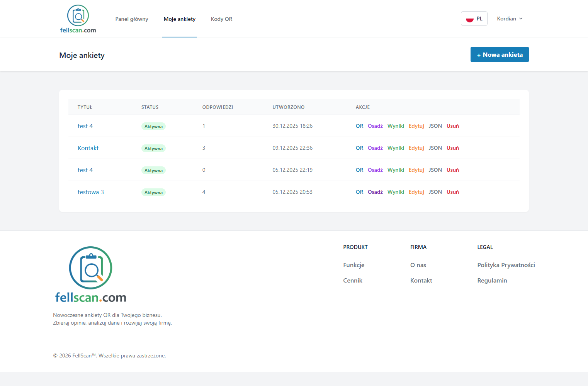This screenshot has height=386, width=588.
Task: Edit the testowa 3 survey via Edytuj
Action: (x=416, y=192)
